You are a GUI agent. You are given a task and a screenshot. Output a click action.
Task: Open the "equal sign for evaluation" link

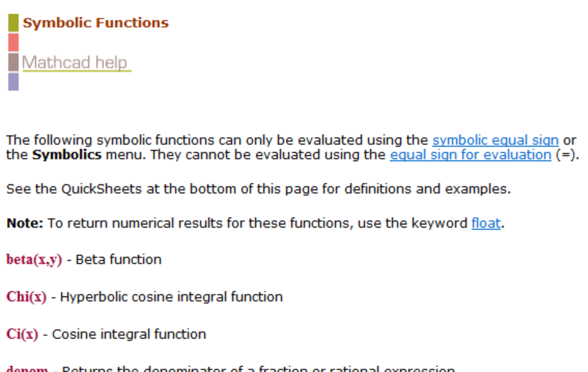[x=470, y=155]
